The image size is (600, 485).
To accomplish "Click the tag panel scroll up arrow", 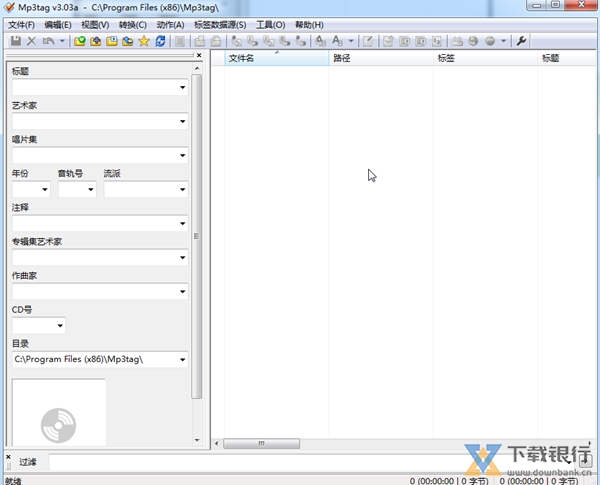I will pyautogui.click(x=197, y=69).
